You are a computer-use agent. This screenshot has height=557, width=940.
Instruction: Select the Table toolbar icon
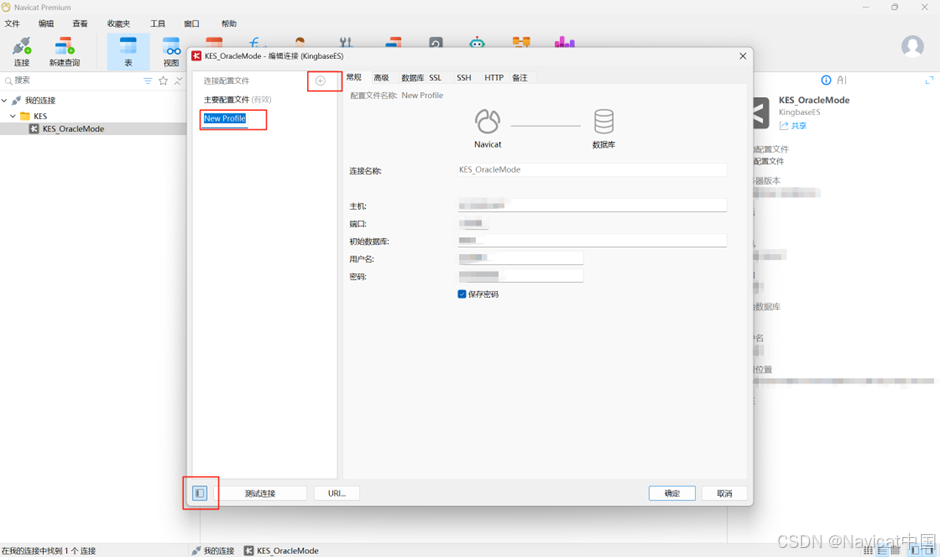tap(128, 52)
